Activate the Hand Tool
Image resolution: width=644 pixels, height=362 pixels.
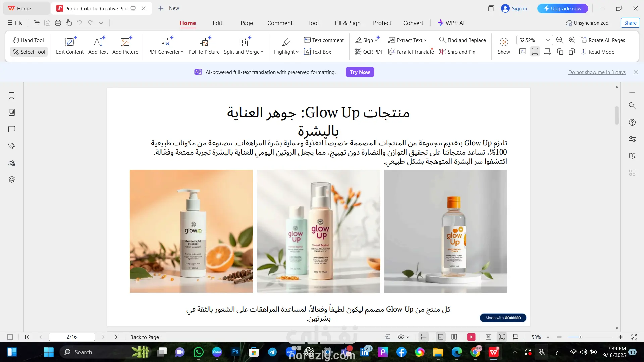[x=29, y=40]
